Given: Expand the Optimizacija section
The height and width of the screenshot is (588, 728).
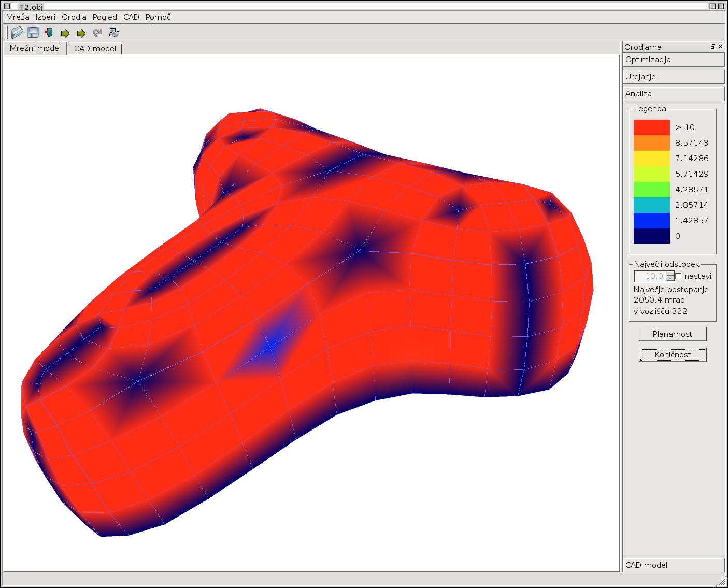Looking at the screenshot, I should click(x=673, y=60).
